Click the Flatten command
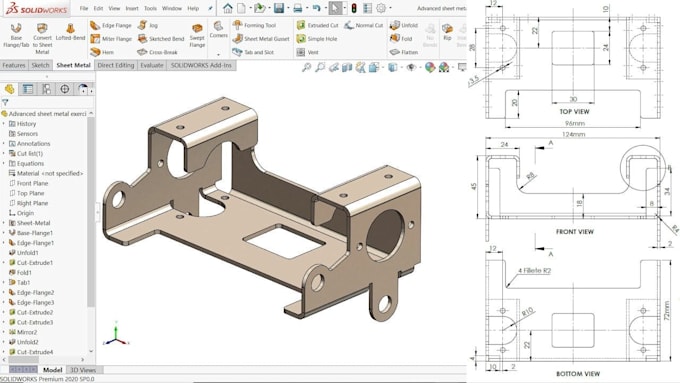 click(404, 52)
